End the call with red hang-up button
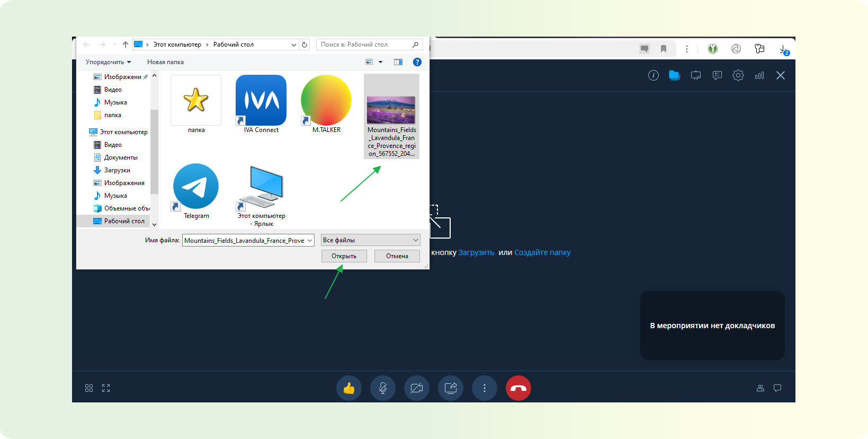The height and width of the screenshot is (439, 868). (x=518, y=389)
